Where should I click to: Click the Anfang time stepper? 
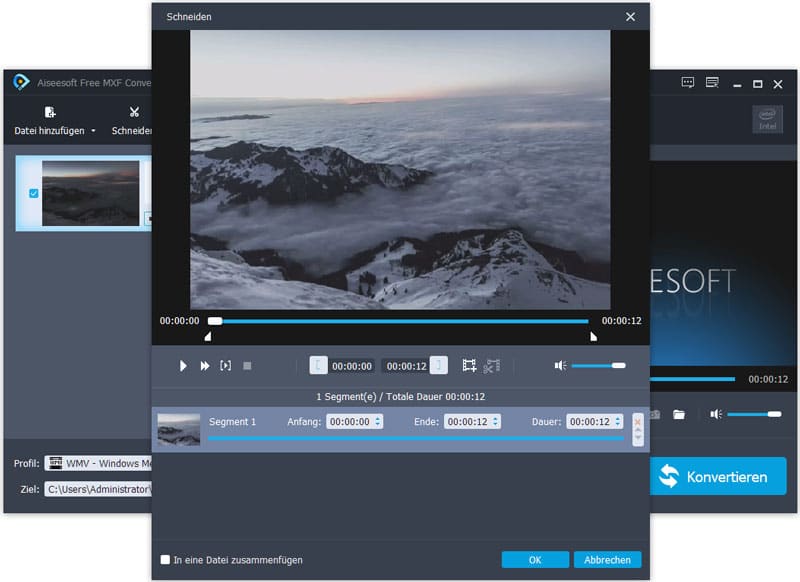tap(378, 421)
